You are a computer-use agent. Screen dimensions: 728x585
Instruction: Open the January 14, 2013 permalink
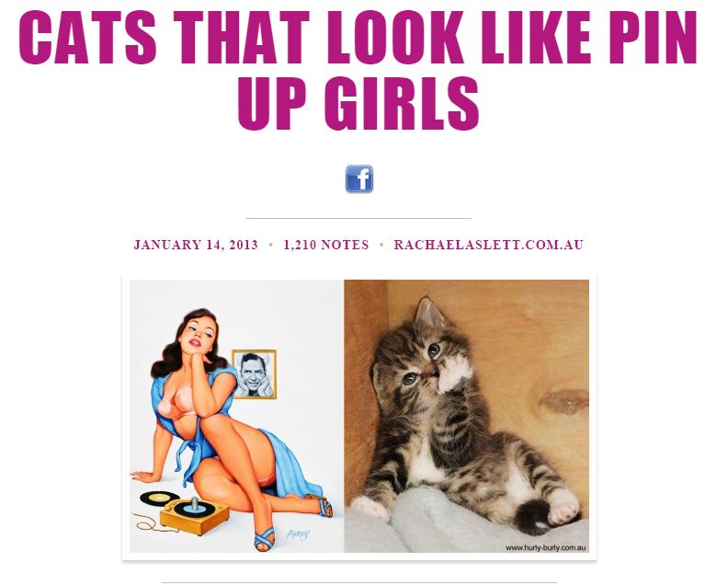pos(196,245)
